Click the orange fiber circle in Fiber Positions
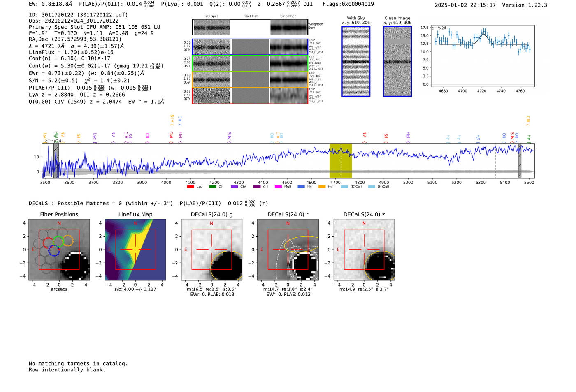 pos(68,241)
